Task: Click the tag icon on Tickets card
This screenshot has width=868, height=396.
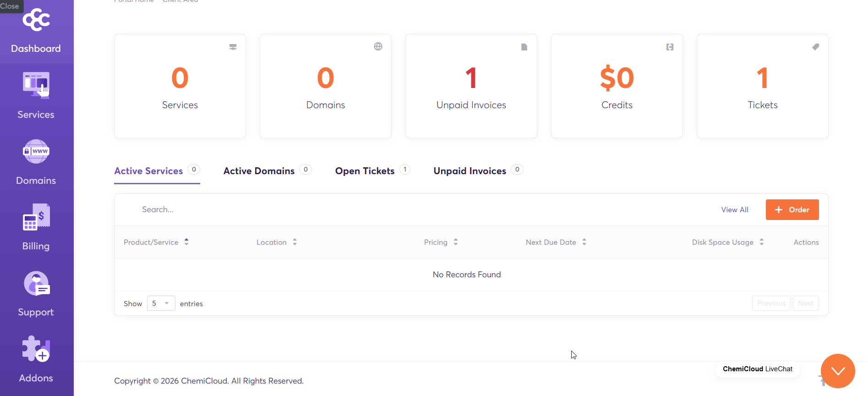Action: click(815, 47)
